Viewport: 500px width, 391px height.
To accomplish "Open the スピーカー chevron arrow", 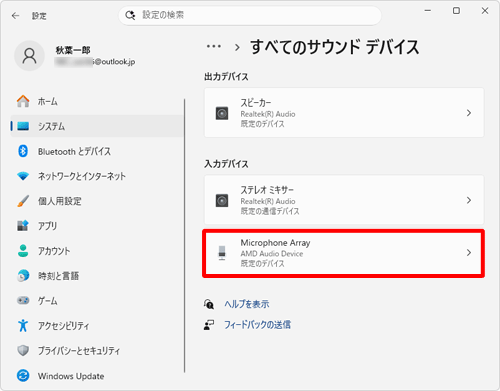I will pos(469,113).
